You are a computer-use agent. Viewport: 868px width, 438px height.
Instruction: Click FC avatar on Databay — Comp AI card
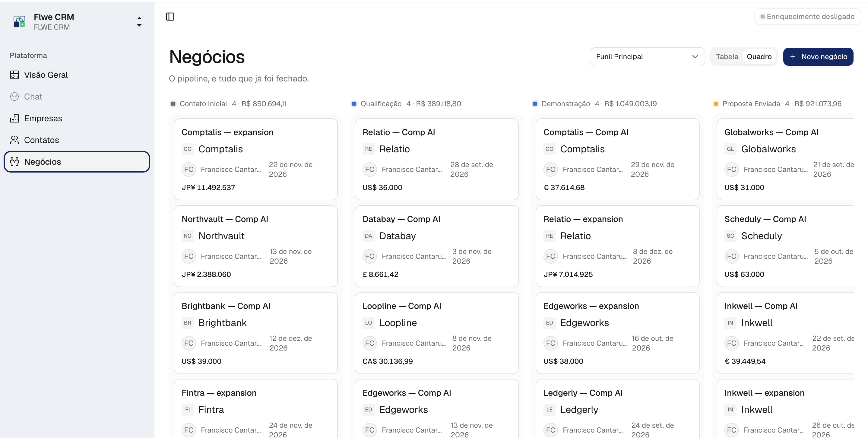(x=370, y=256)
